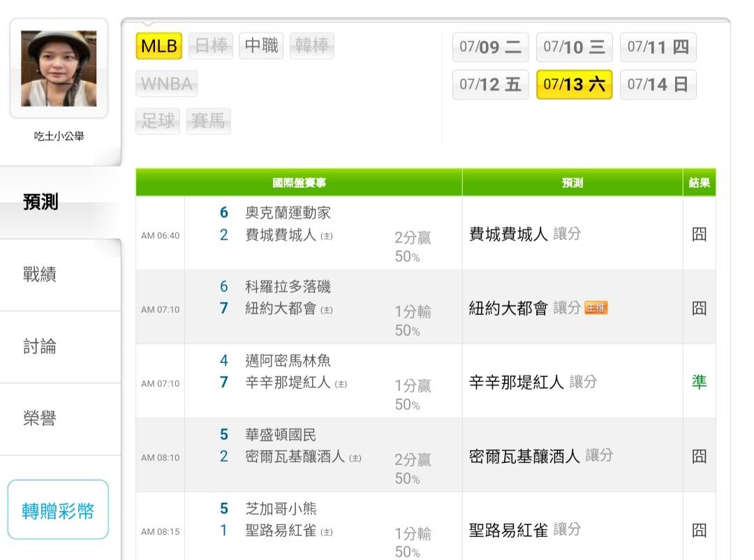The height and width of the screenshot is (560, 754).
Task: Click team name 科羅拉多落磯
Action: [x=288, y=287]
